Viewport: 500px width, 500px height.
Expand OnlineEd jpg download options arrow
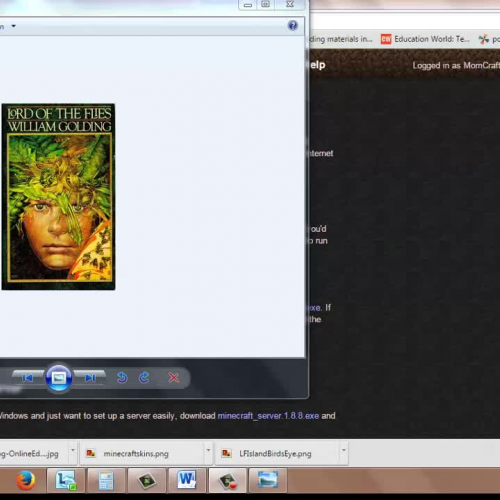click(x=73, y=451)
